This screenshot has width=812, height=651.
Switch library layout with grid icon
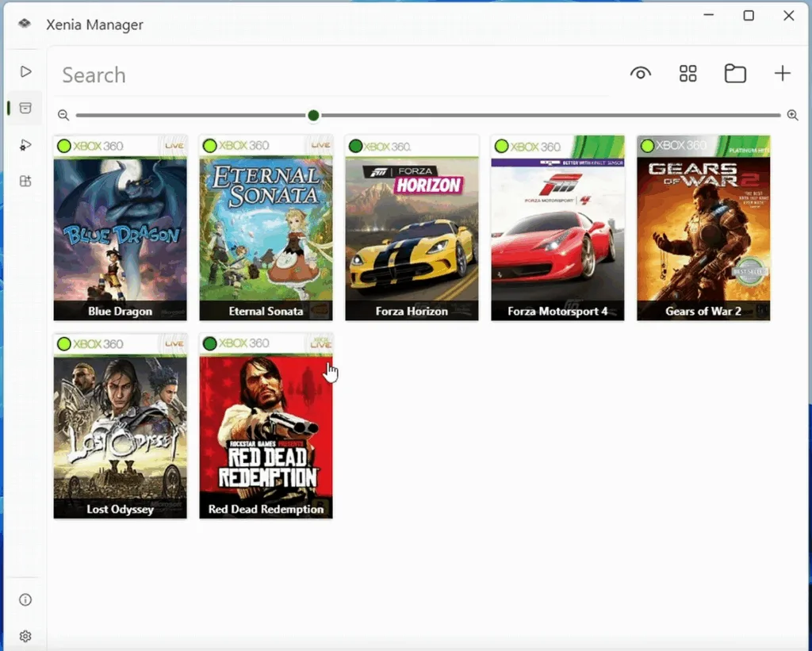point(688,74)
